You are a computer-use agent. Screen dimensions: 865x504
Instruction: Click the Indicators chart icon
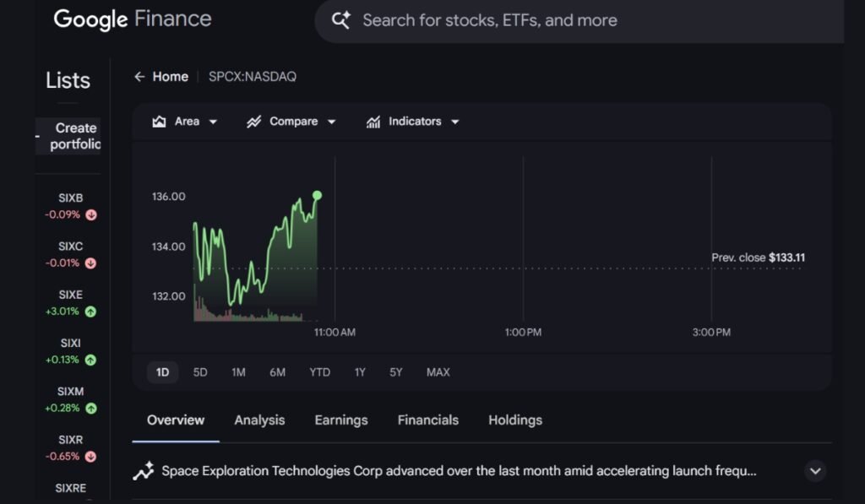click(x=373, y=122)
